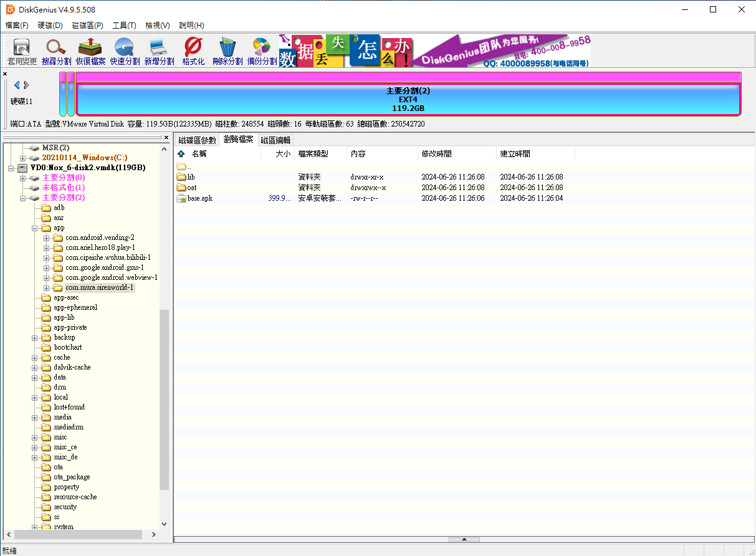This screenshot has width=756, height=556.
Task: Open the 工具(T) menu
Action: [x=124, y=26]
